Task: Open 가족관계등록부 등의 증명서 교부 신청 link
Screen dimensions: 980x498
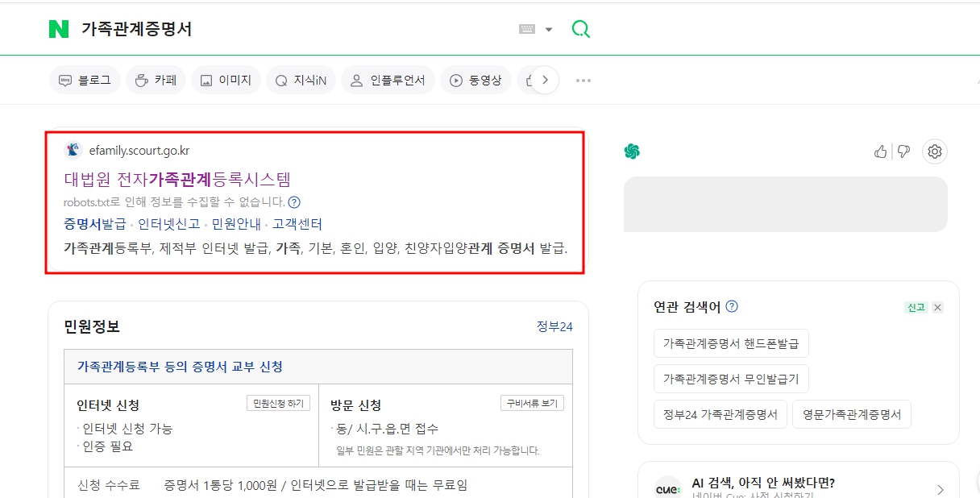Action: pyautogui.click(x=180, y=367)
